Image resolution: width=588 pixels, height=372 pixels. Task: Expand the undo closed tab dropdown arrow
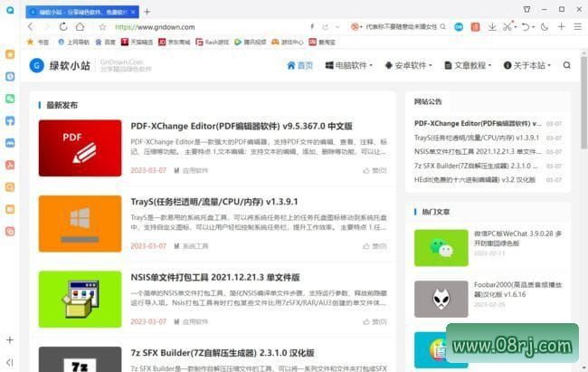(x=533, y=27)
